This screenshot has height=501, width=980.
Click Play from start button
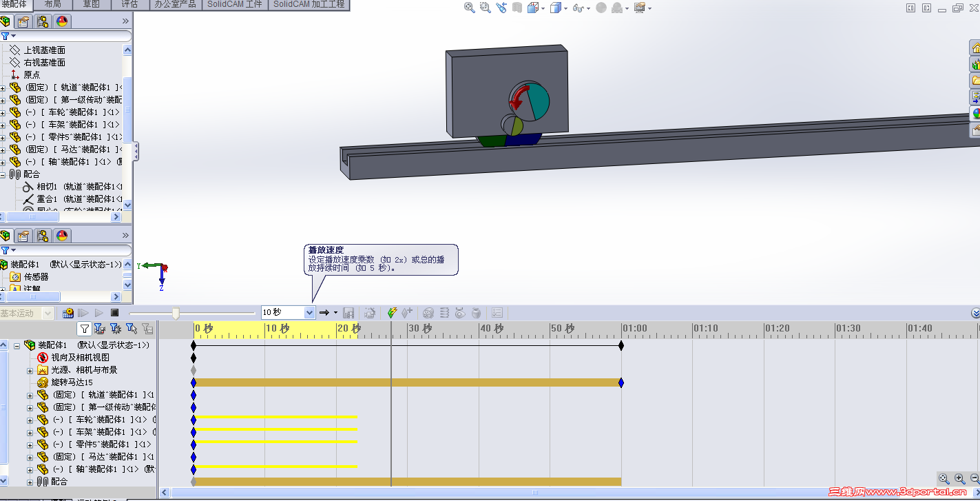coord(83,313)
